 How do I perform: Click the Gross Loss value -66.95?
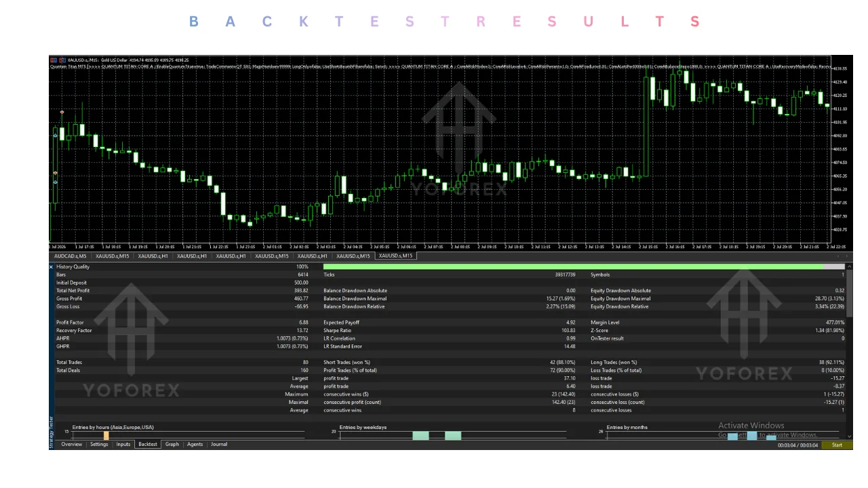tap(301, 306)
